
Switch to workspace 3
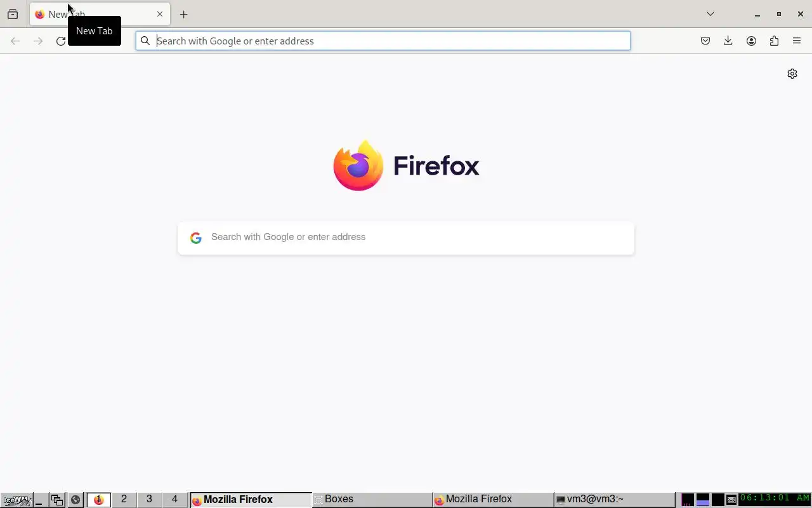tap(149, 500)
